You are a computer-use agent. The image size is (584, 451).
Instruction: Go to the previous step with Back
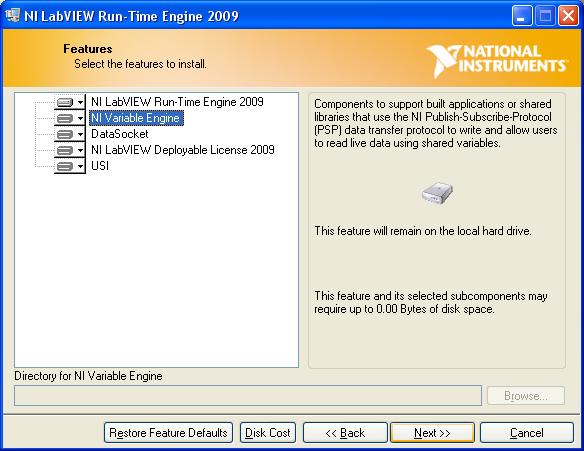[x=345, y=433]
